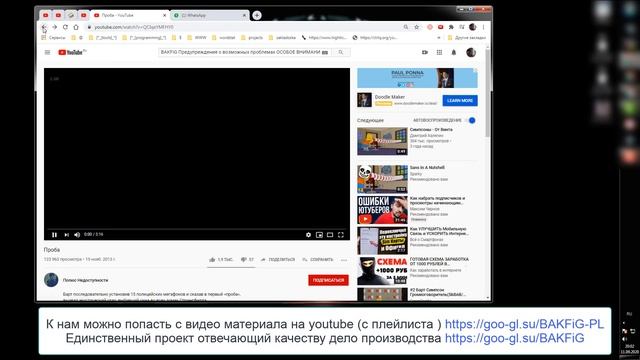Click the page vertical scrollbar
Viewport: 640px width, 360px height.
point(488,92)
